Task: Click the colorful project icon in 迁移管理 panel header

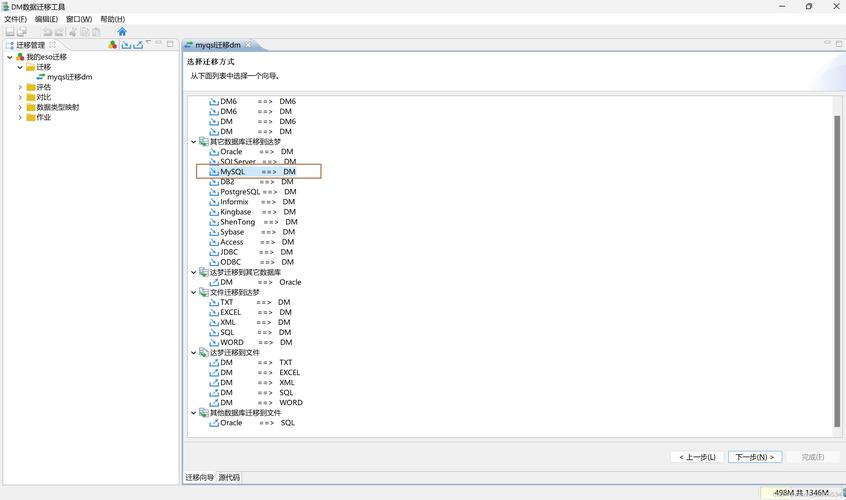Action: pos(113,45)
